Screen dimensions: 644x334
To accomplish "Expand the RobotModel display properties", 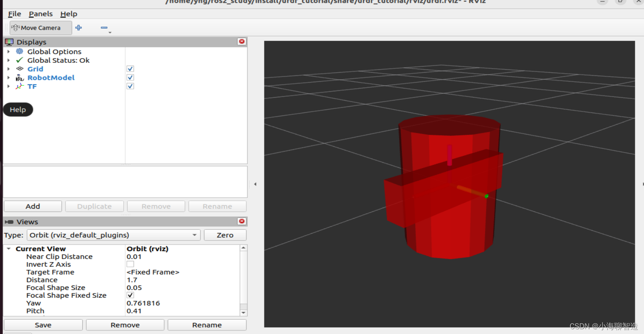I will coord(8,78).
